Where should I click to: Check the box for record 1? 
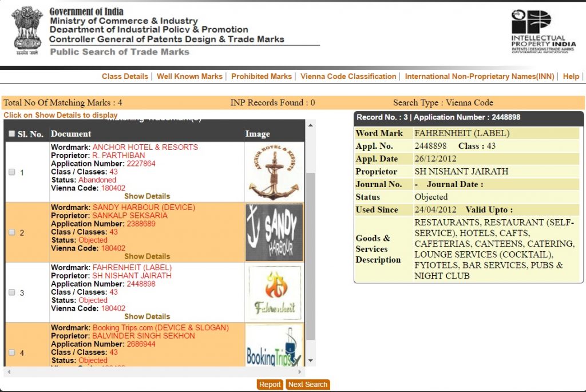click(12, 172)
